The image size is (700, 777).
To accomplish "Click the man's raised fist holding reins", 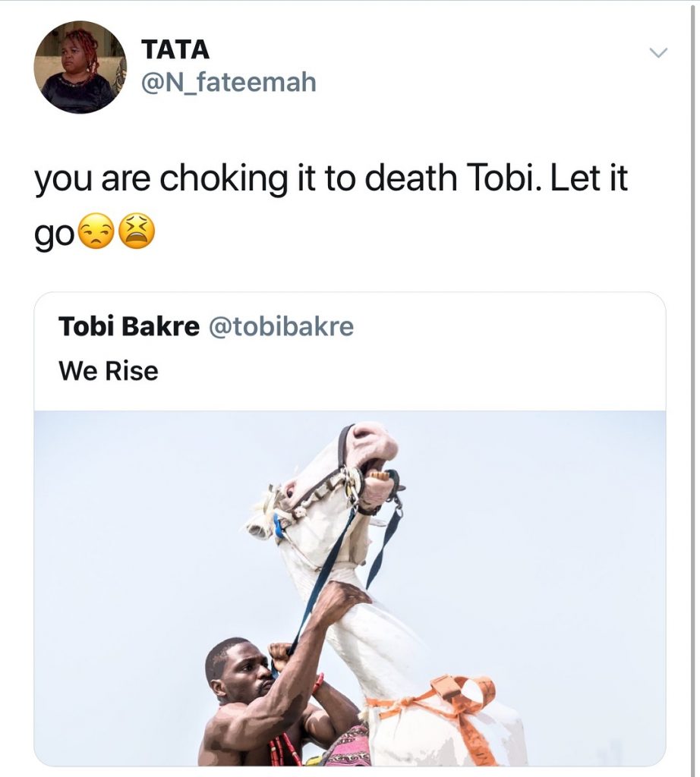I will pos(280,653).
